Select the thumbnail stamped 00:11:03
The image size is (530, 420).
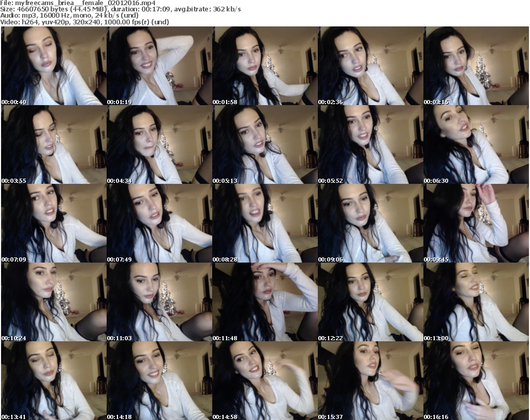[x=159, y=302]
